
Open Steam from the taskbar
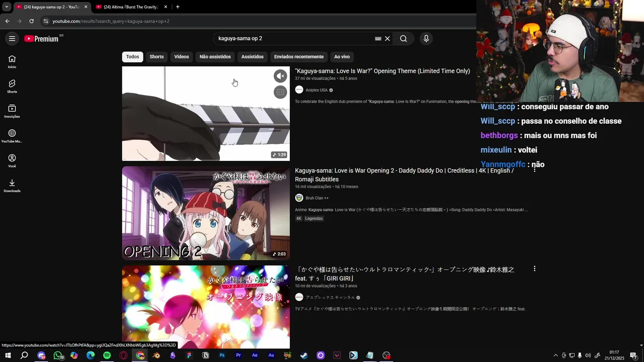[304, 355]
